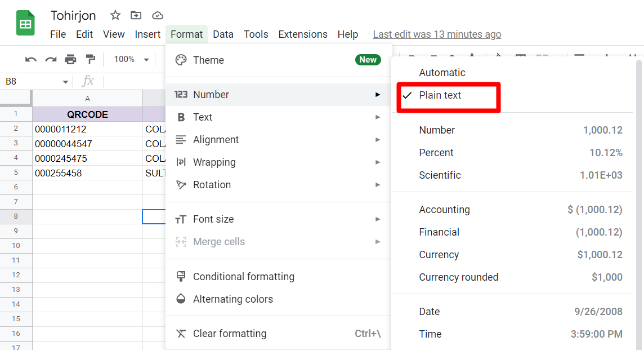This screenshot has height=350, width=644.
Task: Choose Automatic number format
Action: 442,73
